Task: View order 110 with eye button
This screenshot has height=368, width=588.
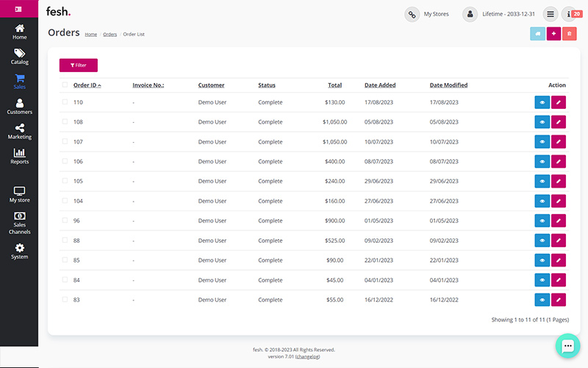Action: [542, 102]
